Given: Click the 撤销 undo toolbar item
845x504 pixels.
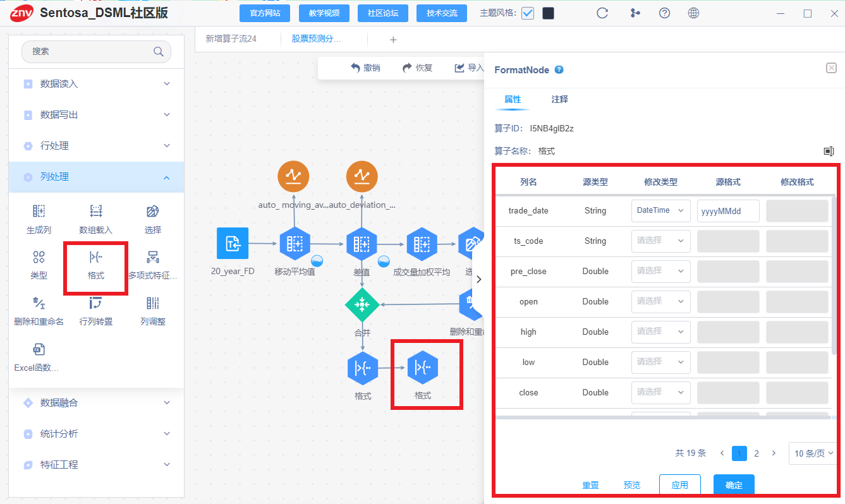Looking at the screenshot, I should coord(365,68).
